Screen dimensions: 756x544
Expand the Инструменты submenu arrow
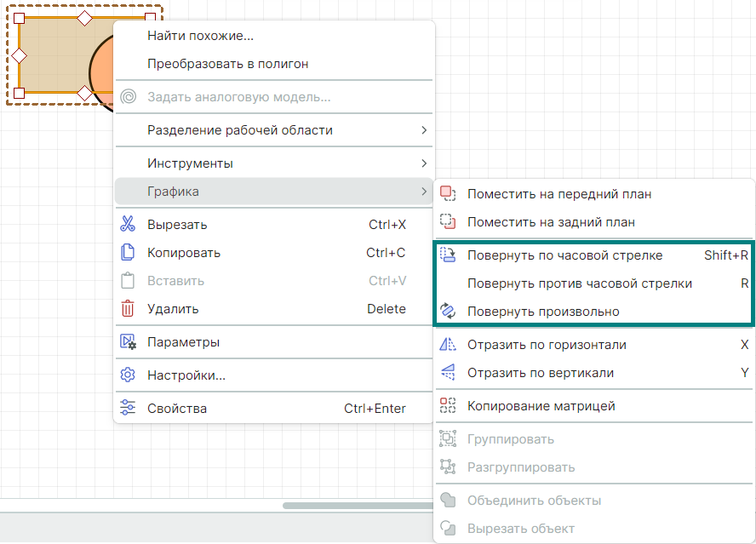click(423, 163)
